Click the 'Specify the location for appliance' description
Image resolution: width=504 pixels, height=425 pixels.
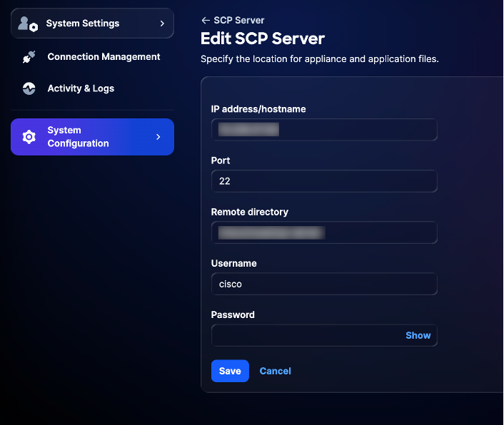tap(320, 59)
